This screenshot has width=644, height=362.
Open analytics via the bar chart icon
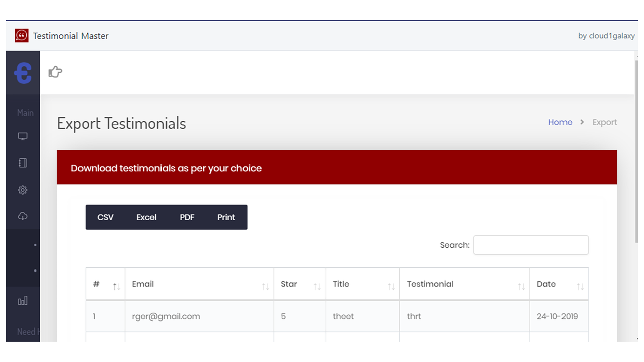[x=22, y=300]
